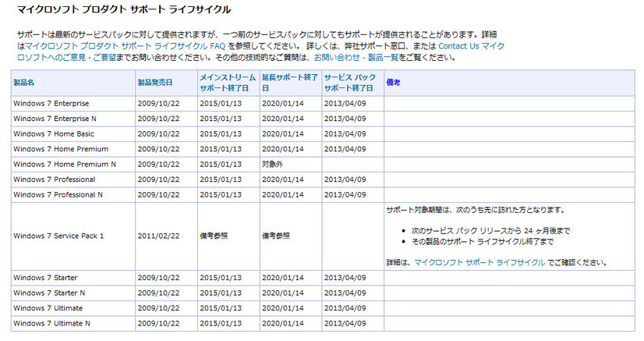Sort by 製品名 column header
Screen dimensions: 644x341
[24, 83]
